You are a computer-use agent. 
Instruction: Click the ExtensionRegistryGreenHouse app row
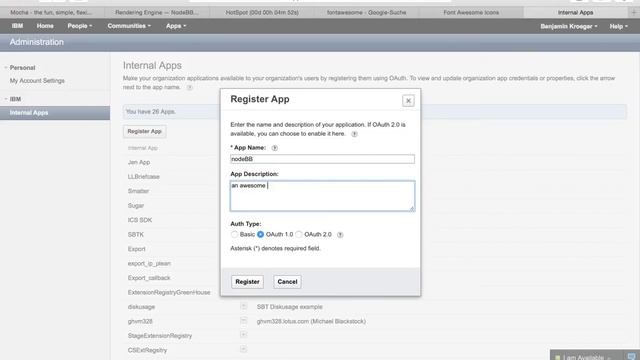(x=169, y=292)
